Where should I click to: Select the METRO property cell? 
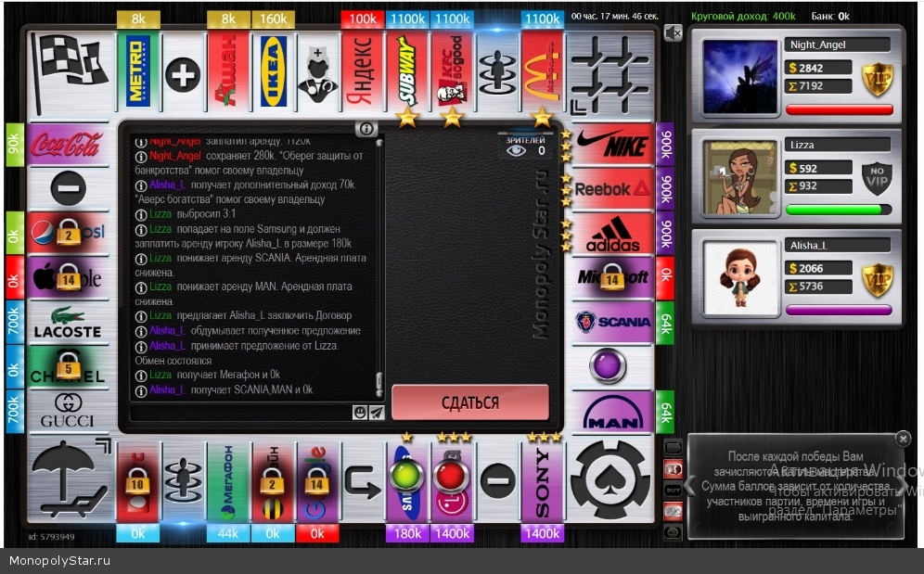138,71
